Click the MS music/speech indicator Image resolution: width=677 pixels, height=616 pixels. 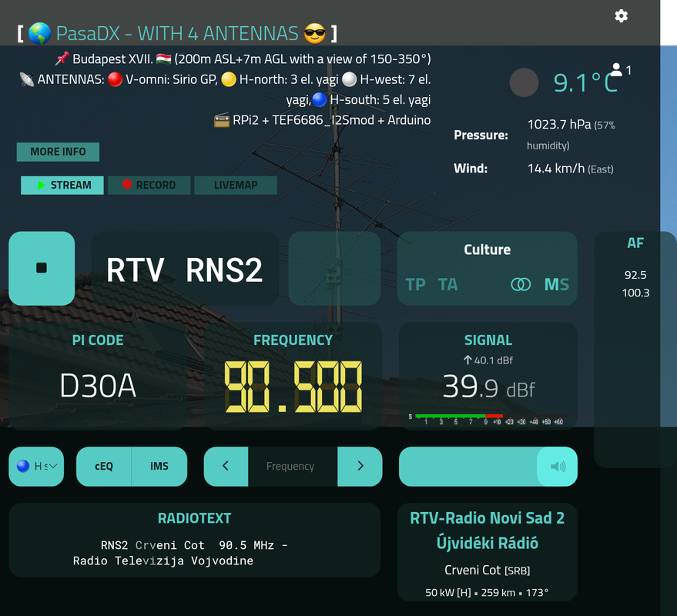(557, 284)
